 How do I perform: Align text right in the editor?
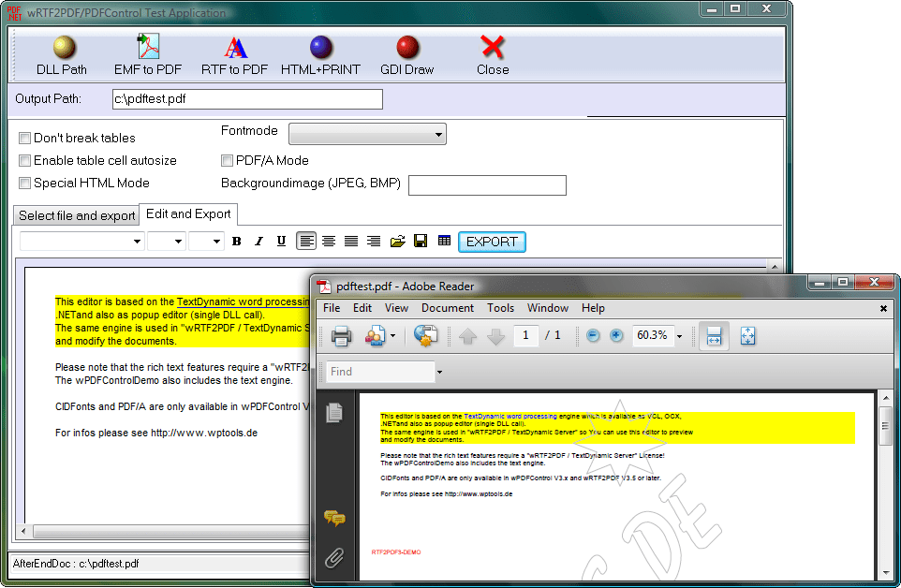(x=374, y=242)
